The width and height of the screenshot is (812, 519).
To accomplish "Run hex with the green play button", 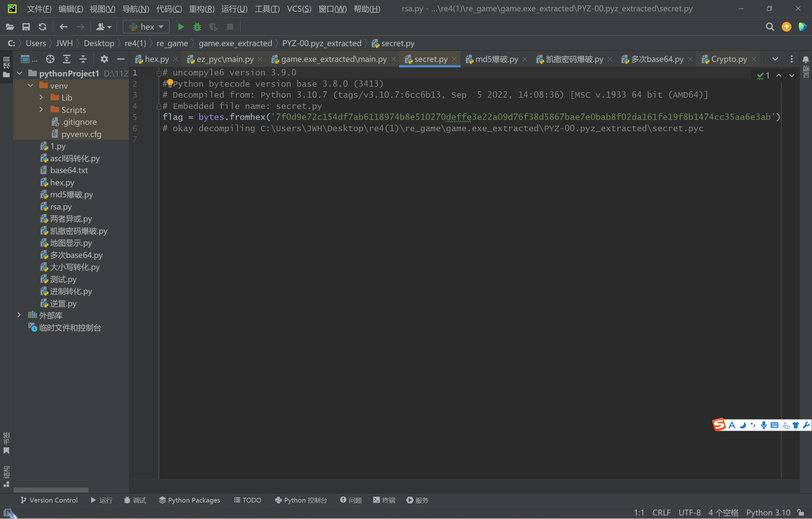I will (181, 27).
